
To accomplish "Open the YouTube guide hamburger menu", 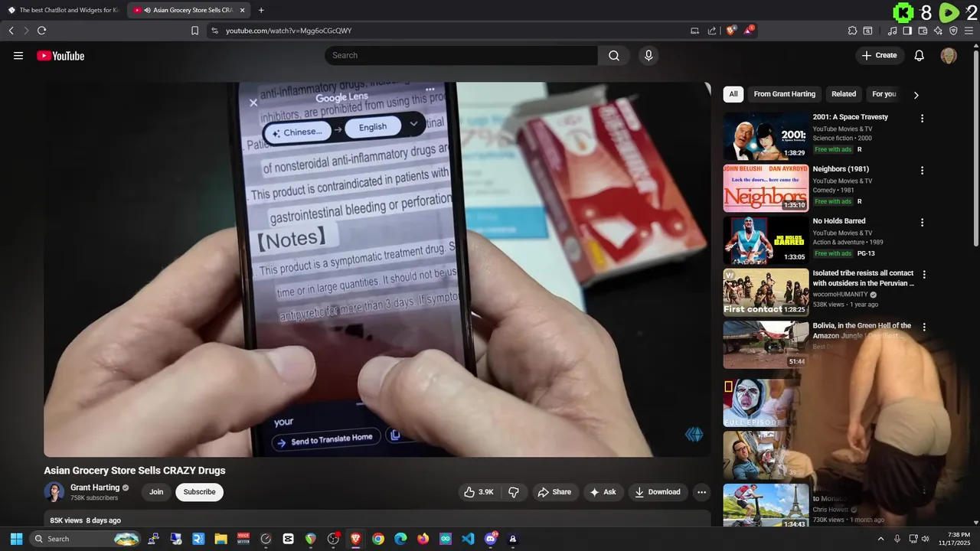I will coord(18,55).
